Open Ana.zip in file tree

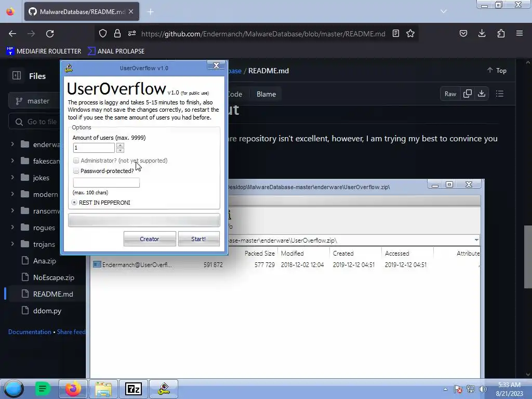click(x=45, y=261)
